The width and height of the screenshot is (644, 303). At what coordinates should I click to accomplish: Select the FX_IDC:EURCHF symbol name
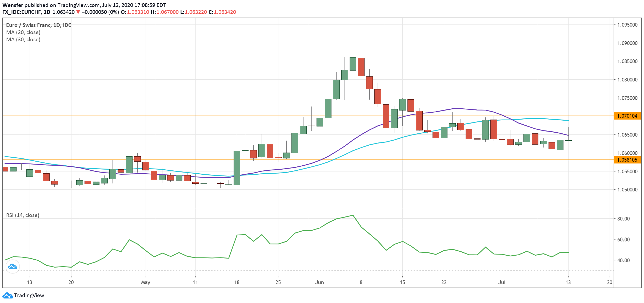tap(21, 12)
